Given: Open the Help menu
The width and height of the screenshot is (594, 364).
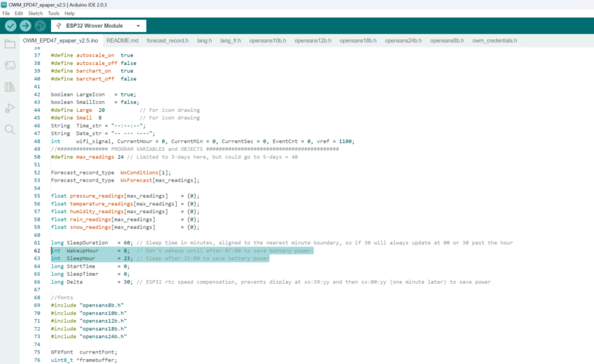Looking at the screenshot, I should [x=70, y=13].
